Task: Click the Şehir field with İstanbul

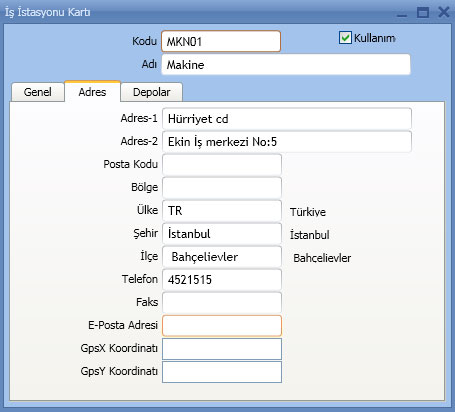Action: (x=222, y=234)
